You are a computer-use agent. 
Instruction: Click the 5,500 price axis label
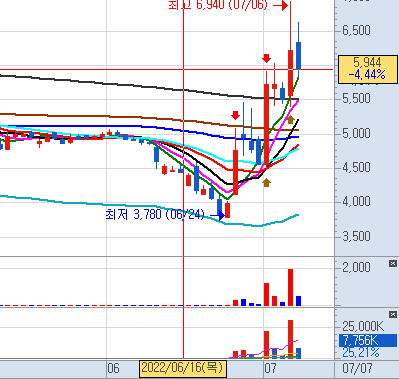tap(356, 98)
